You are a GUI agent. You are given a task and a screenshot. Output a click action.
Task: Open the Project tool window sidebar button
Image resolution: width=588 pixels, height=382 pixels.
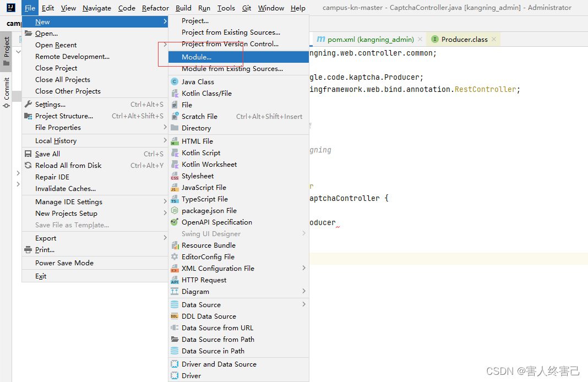tap(7, 51)
